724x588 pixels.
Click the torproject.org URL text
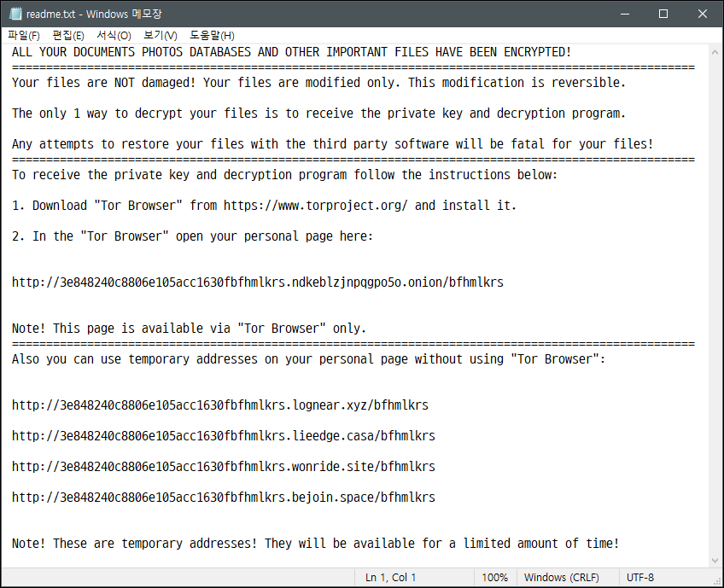coord(315,206)
